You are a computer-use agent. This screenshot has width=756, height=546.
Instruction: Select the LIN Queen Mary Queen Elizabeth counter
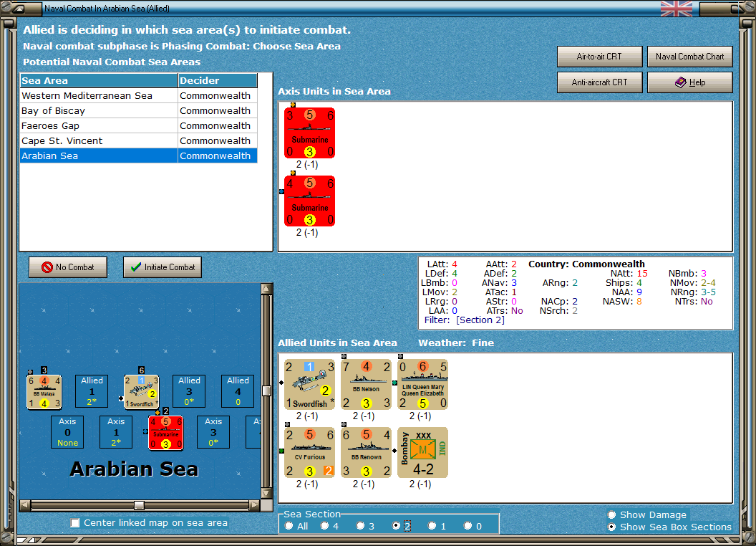tap(423, 384)
